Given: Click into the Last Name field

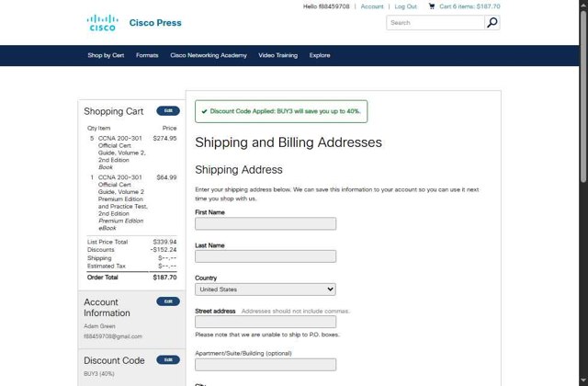Looking at the screenshot, I should [x=266, y=256].
